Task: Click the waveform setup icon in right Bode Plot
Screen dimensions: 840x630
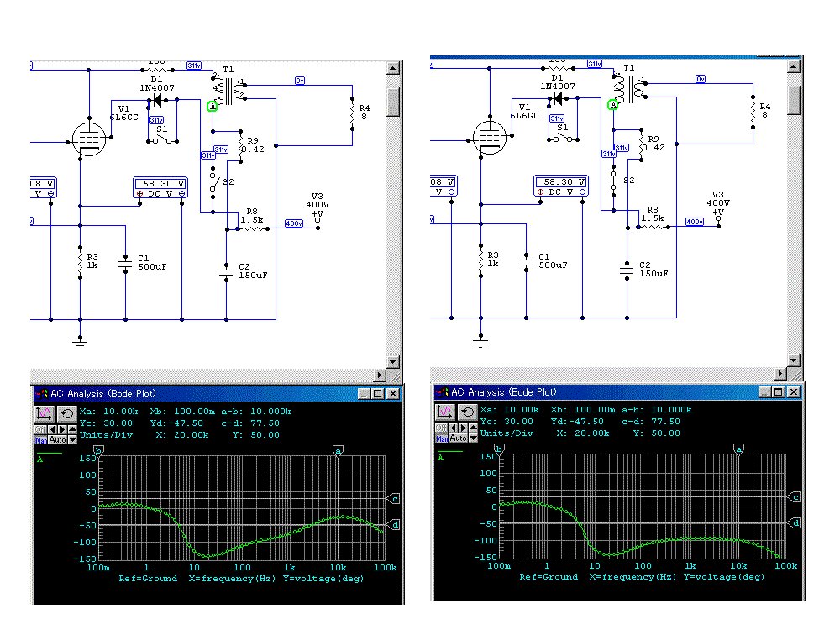Action: click(445, 412)
